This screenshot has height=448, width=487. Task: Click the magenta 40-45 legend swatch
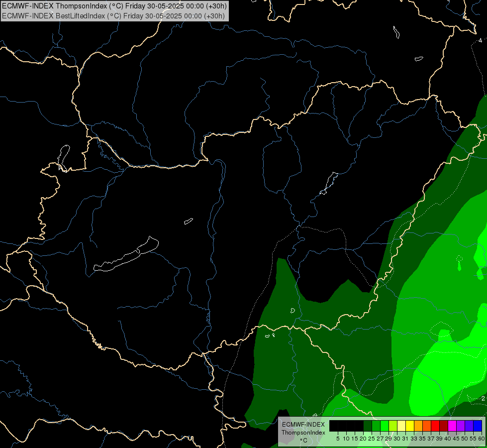click(x=452, y=426)
